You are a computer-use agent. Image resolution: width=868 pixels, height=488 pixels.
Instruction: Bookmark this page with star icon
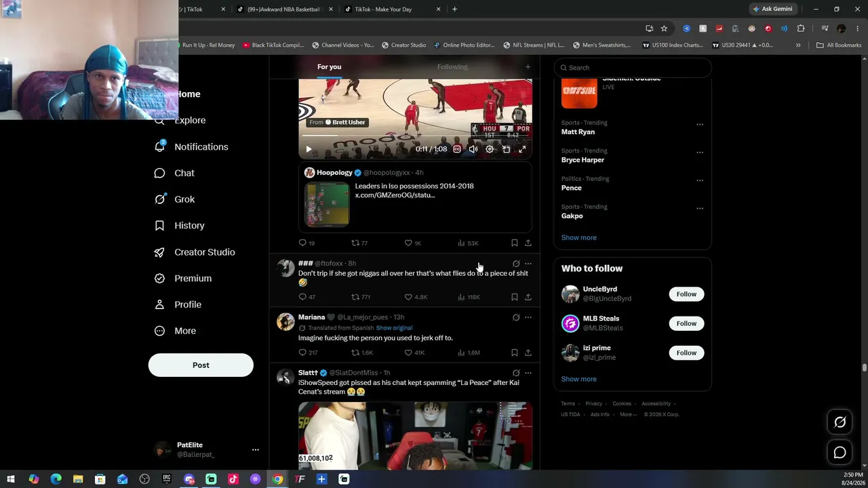pyautogui.click(x=664, y=28)
